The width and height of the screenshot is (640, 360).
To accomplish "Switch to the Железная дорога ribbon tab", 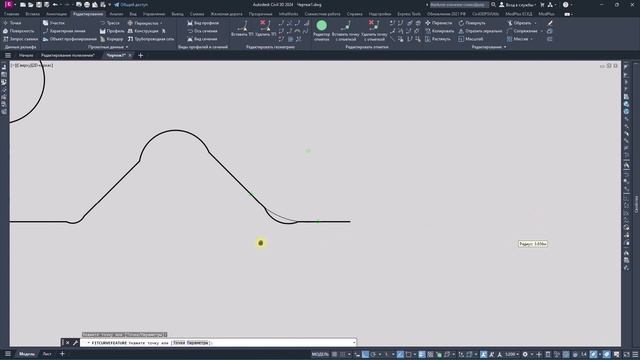I will 227,14.
